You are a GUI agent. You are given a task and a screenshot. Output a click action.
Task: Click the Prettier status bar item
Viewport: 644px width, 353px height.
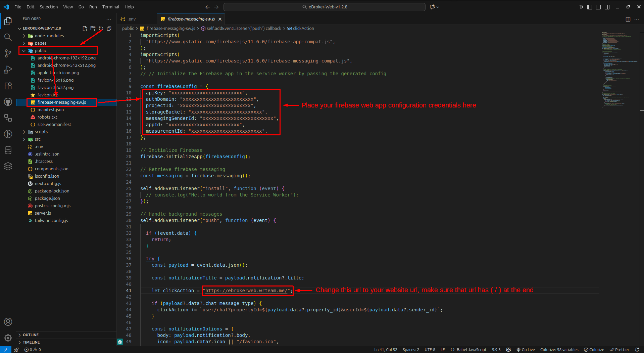pyautogui.click(x=619, y=349)
